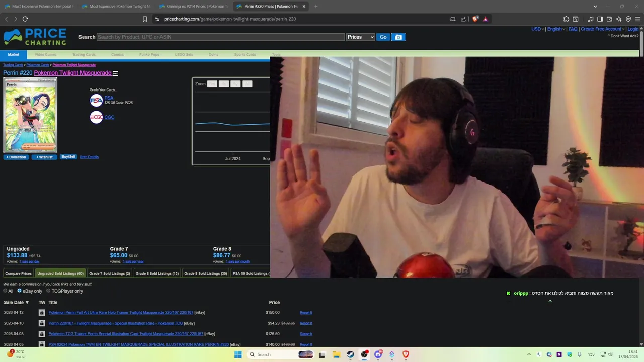Viewport: 644px width, 362px height.
Task: Click the Buy/Sell button
Action: click(68, 157)
